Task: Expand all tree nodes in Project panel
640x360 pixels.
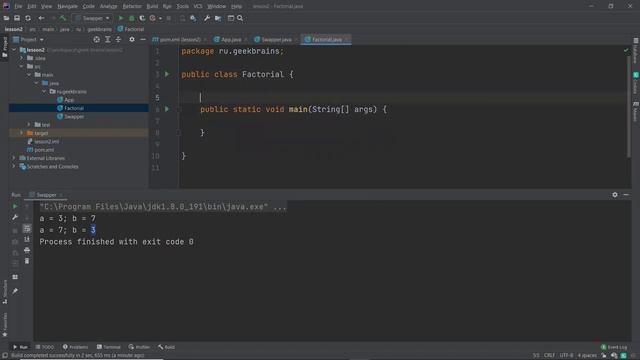Action: [x=107, y=39]
